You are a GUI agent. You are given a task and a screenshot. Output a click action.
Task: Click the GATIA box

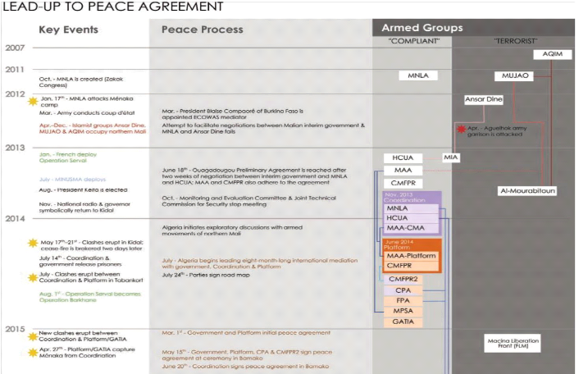[403, 322]
